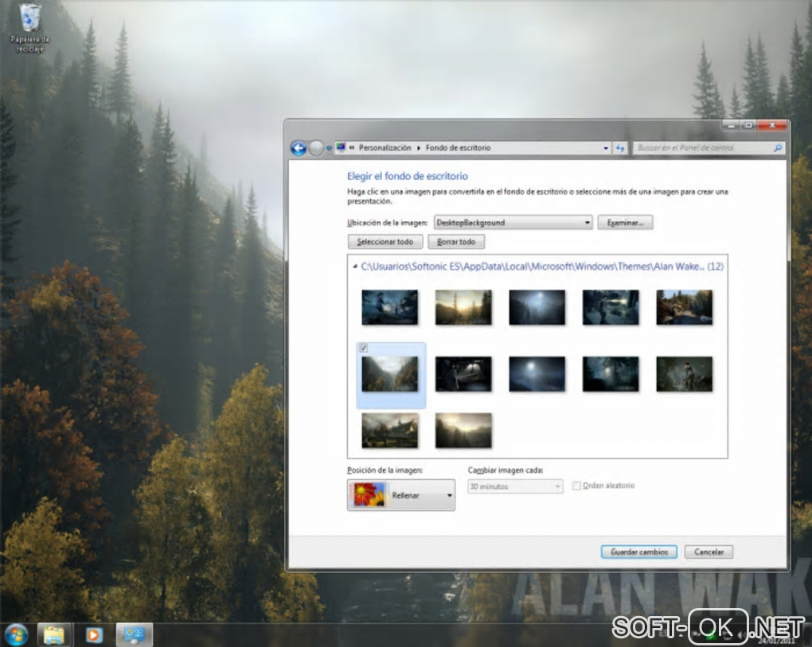Open the Windows Start menu orb
The height and width of the screenshot is (647, 812).
pyautogui.click(x=16, y=634)
